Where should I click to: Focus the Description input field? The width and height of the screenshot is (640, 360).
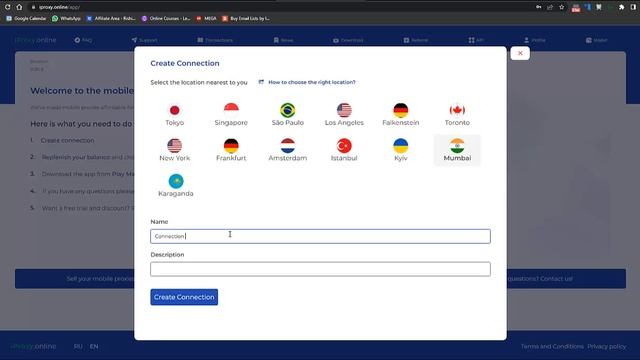pos(320,269)
